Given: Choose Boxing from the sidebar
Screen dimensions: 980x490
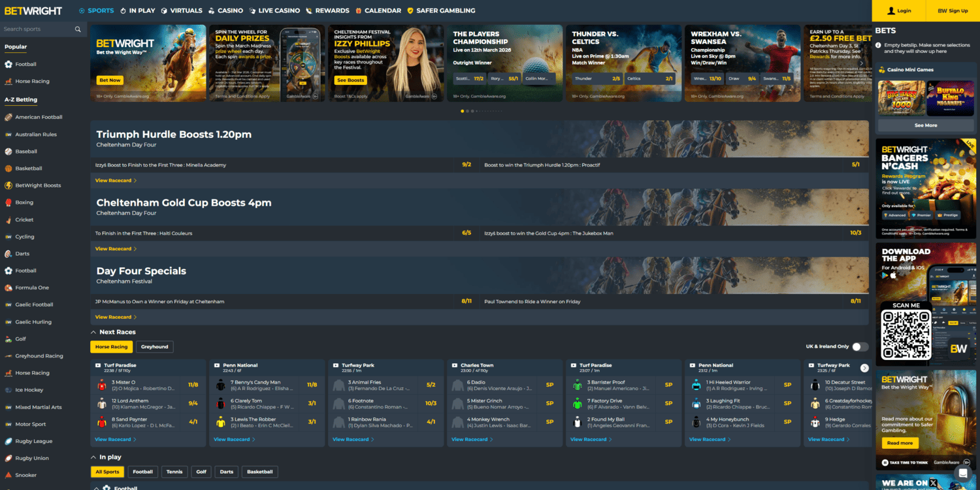Looking at the screenshot, I should coord(24,203).
